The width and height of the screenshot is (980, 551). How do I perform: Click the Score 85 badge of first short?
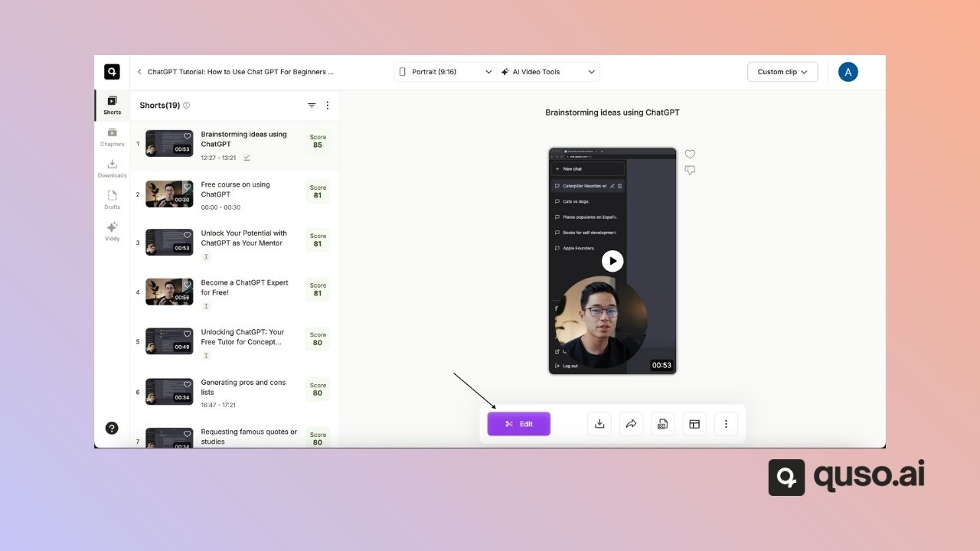(318, 141)
